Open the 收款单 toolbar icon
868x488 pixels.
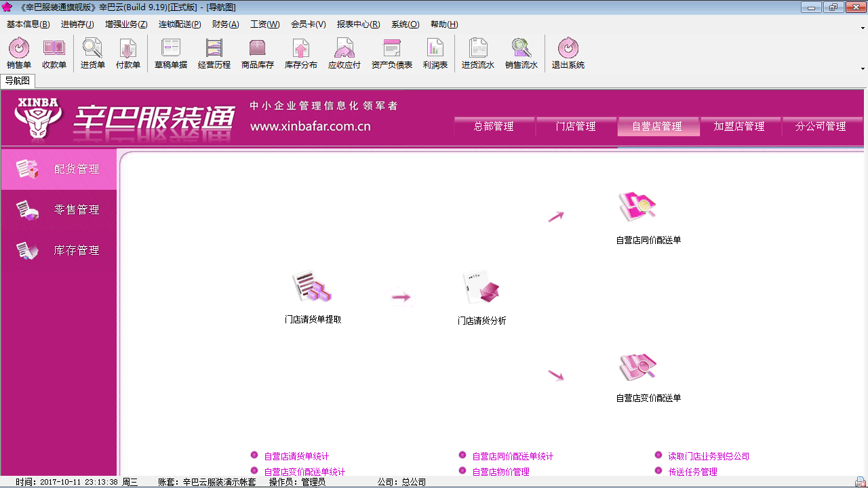54,54
